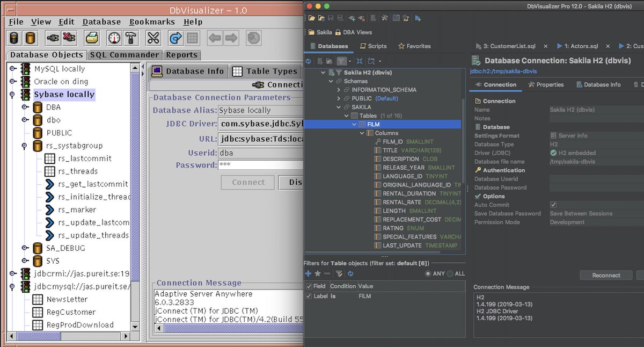Select the ALL radio button
This screenshot has width=644, height=347.
click(450, 273)
